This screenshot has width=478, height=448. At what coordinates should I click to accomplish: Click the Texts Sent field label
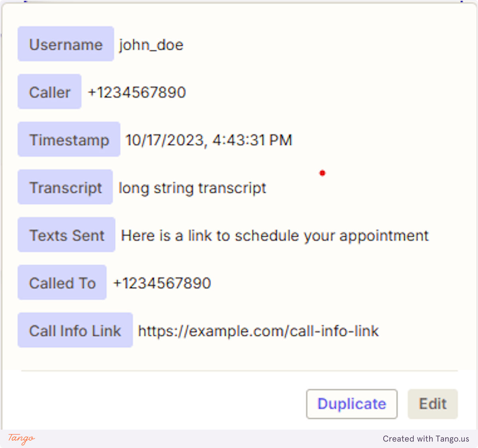click(66, 235)
